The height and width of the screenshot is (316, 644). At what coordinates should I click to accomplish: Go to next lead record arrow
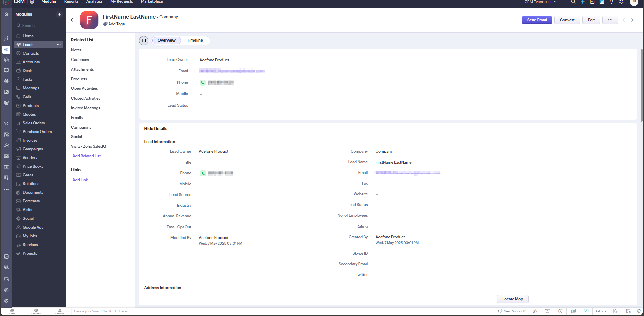pyautogui.click(x=633, y=20)
